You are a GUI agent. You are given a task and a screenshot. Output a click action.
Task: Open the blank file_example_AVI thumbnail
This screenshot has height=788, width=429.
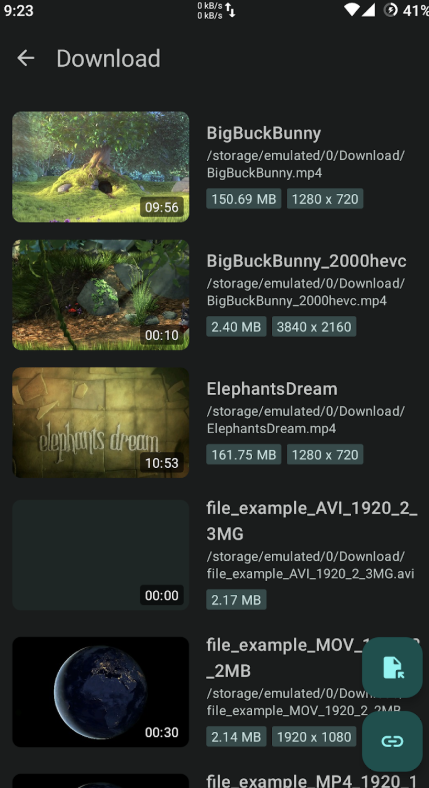(100, 555)
